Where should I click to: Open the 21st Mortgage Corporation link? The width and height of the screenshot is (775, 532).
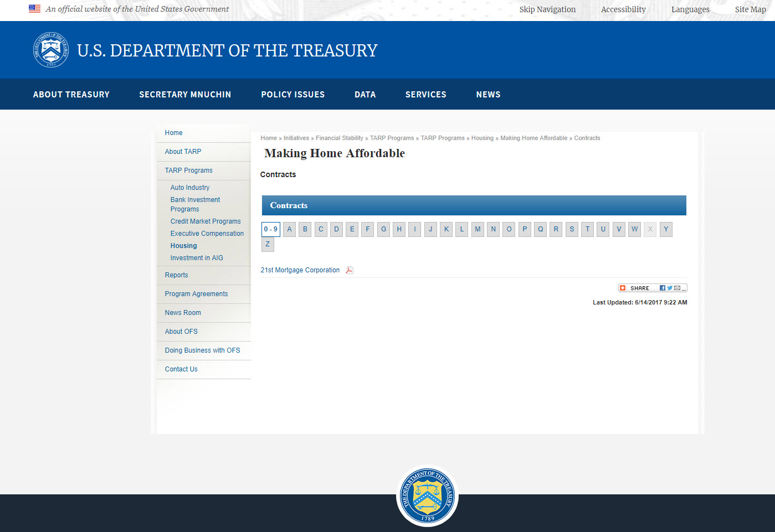(x=300, y=270)
